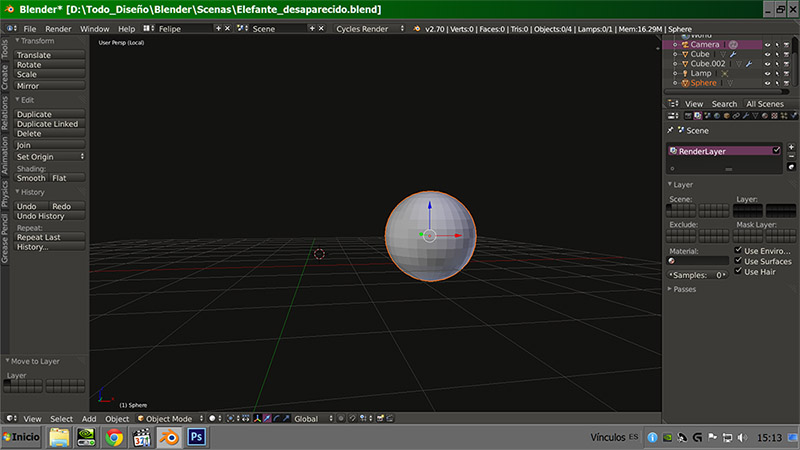Image resolution: width=800 pixels, height=450 pixels.
Task: Disable RenderLayer with its checkbox
Action: 776,151
